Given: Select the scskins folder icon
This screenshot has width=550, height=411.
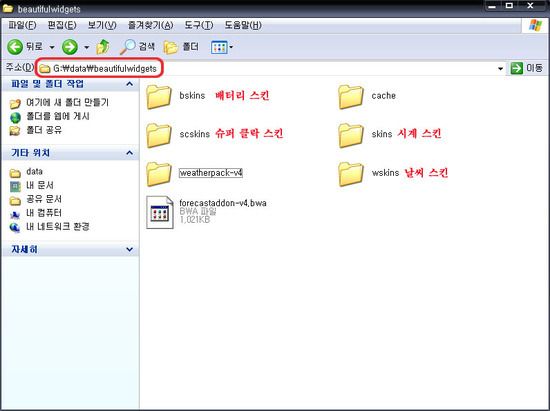Looking at the screenshot, I should (159, 135).
